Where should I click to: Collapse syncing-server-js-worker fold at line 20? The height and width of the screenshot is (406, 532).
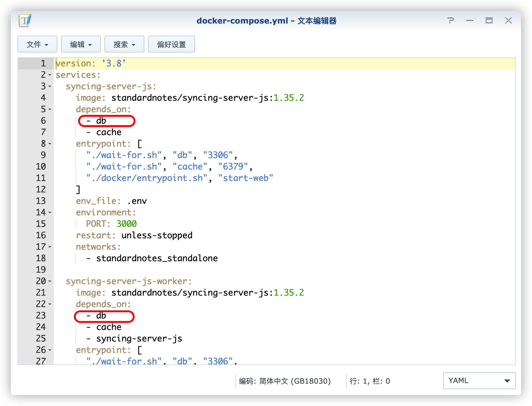50,281
